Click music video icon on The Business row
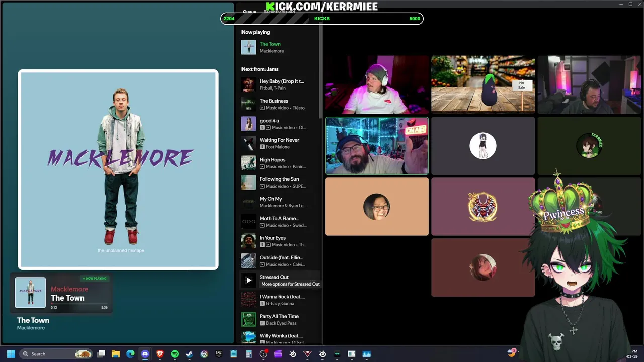The height and width of the screenshot is (362, 644). coord(262,108)
